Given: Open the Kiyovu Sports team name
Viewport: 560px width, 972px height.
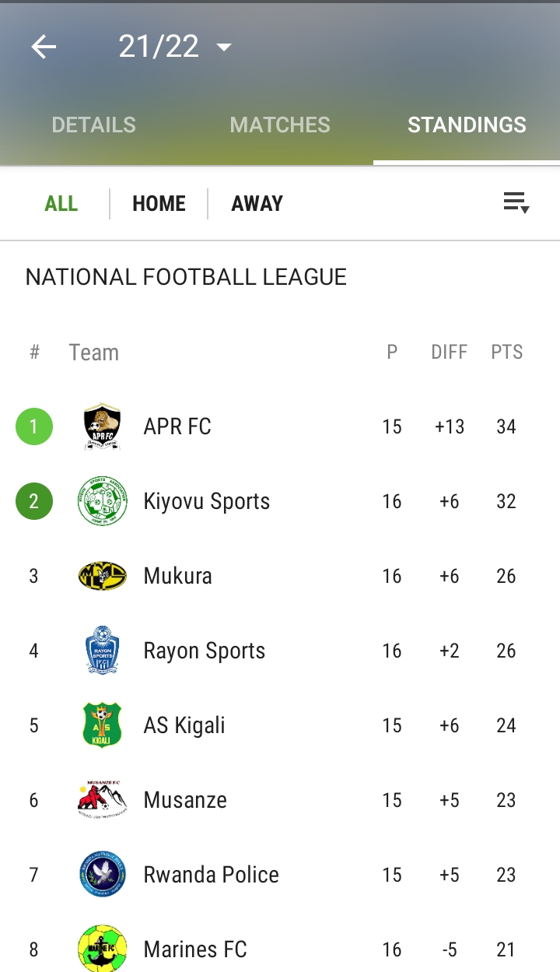Looking at the screenshot, I should (207, 501).
